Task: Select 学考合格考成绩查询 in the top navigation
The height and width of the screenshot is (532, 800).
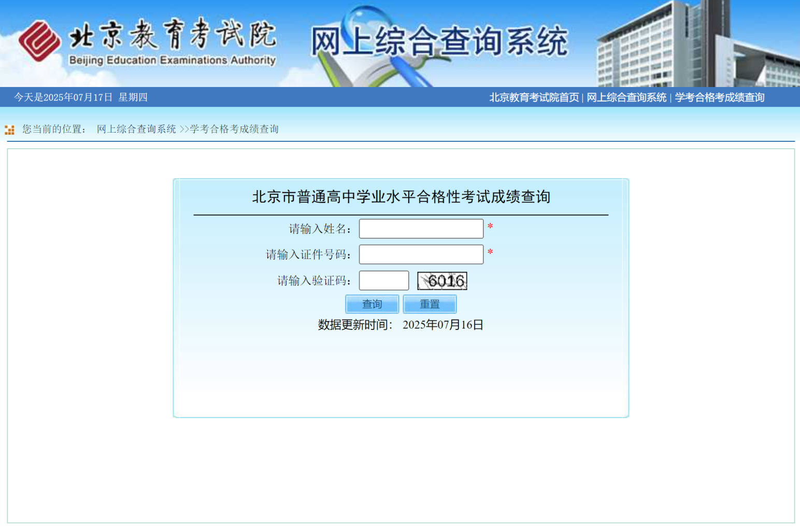Action: 719,97
